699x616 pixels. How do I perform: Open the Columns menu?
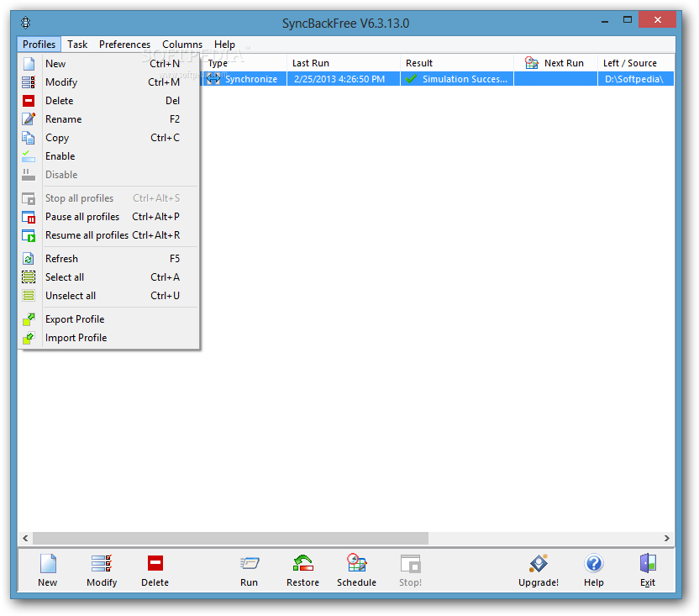click(182, 45)
